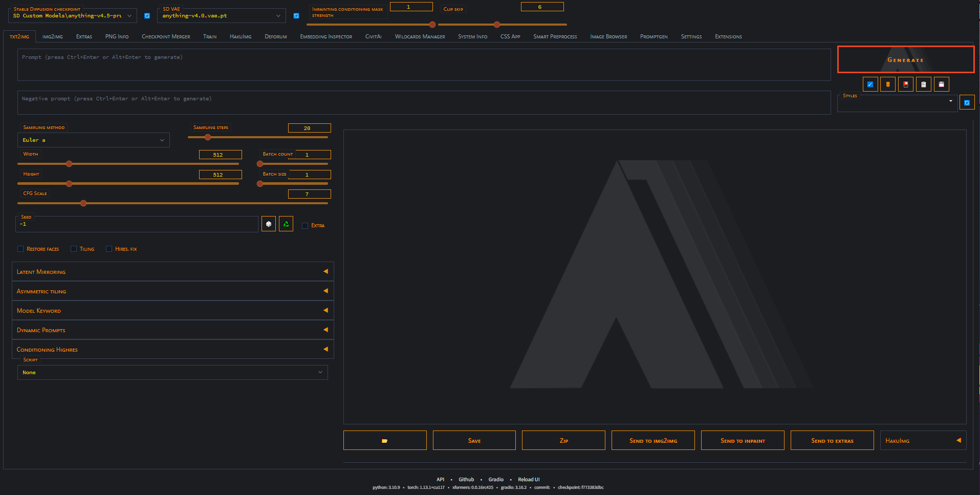
Task: Open the SD VAE dropdown
Action: click(x=222, y=16)
